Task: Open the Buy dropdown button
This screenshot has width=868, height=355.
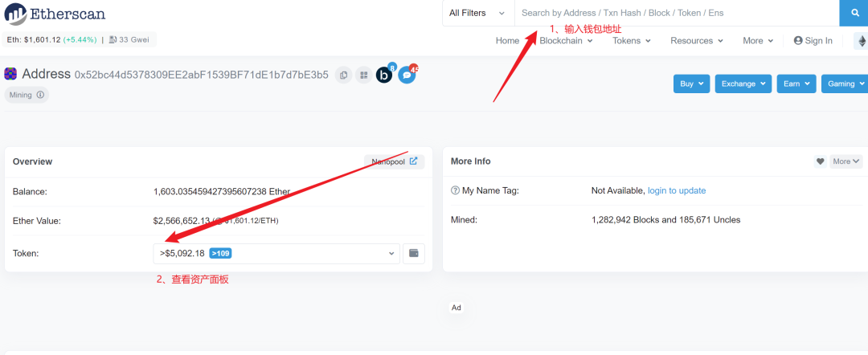Action: [x=691, y=84]
